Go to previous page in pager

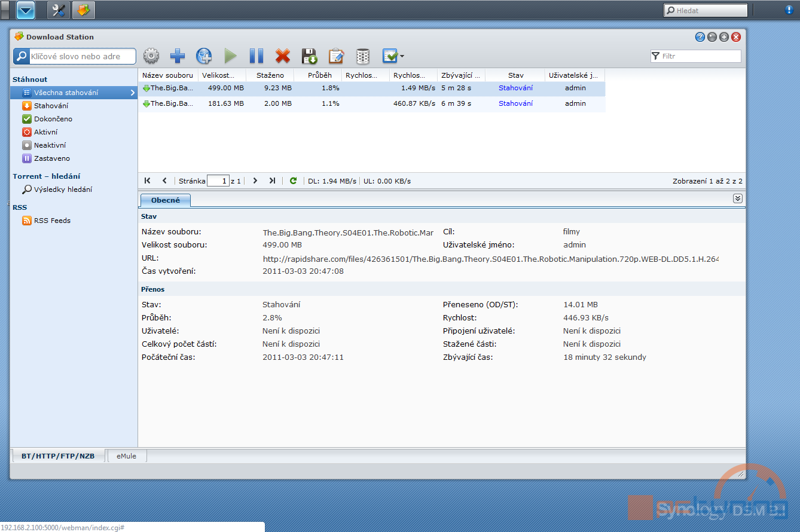[x=164, y=181]
